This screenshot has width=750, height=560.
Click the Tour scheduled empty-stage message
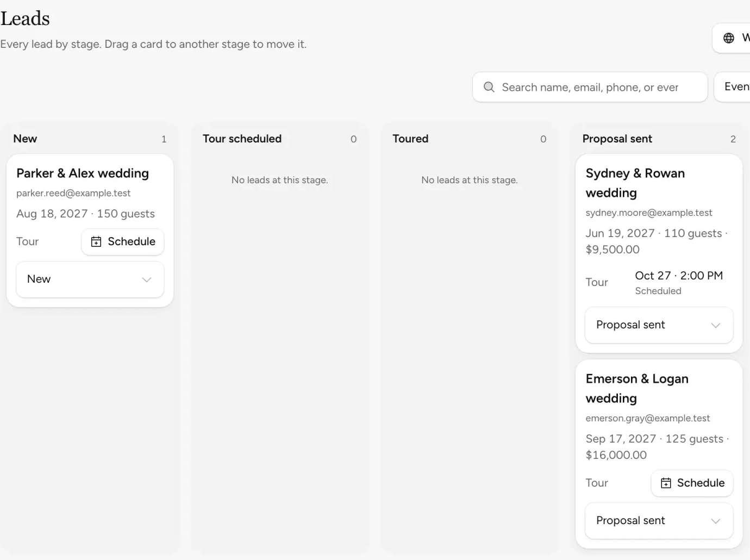[x=280, y=181]
